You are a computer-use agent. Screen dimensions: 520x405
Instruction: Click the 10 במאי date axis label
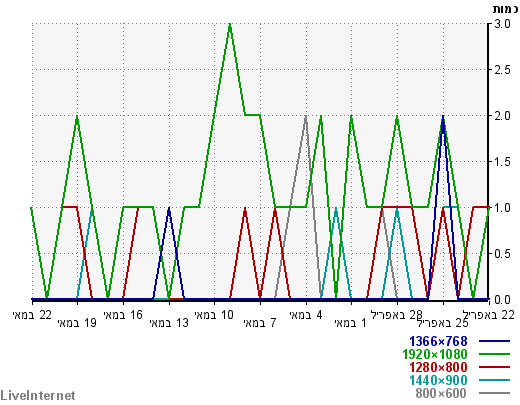click(x=214, y=315)
